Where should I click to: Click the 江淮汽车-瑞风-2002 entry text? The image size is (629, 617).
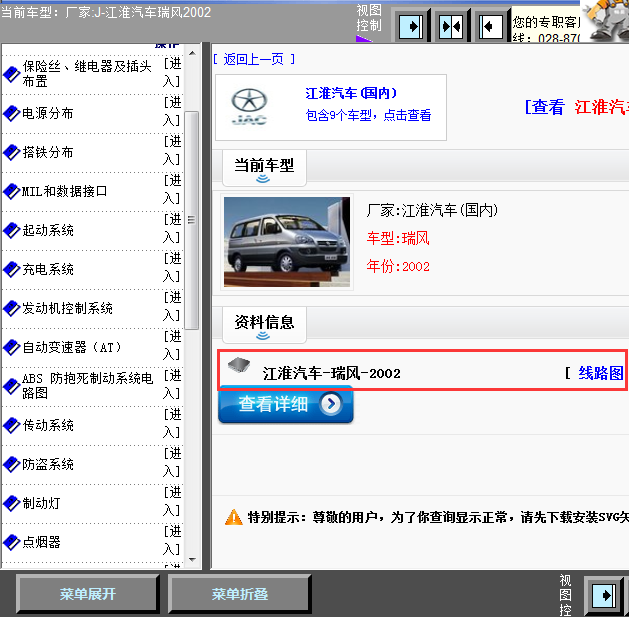coord(331,373)
